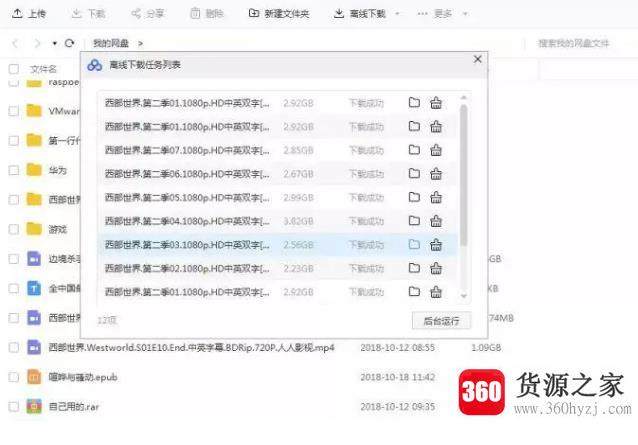Toggle the select-all checkbox beside 文件名

14,69
